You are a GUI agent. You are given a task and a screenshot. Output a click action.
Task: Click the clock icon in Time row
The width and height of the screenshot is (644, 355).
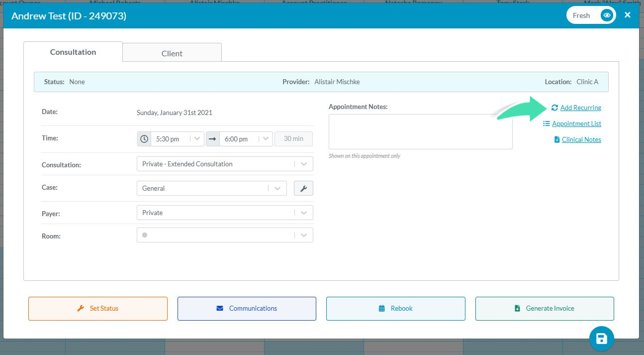pyautogui.click(x=144, y=139)
